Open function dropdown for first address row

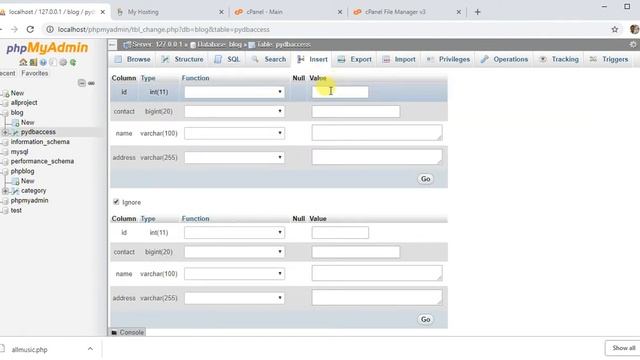coord(234,157)
